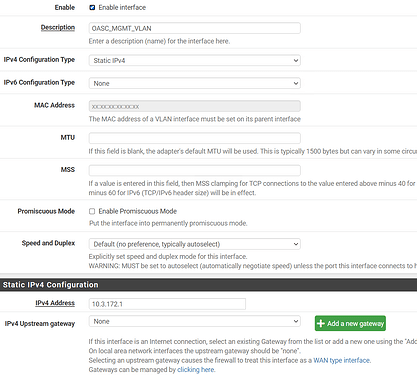Click the disabled MAC Address field
Viewport: 417px width, 375px height.
coord(195,106)
